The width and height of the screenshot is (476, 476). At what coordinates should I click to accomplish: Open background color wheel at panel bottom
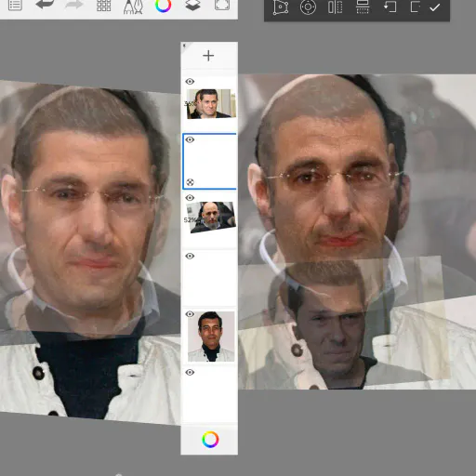click(x=210, y=440)
